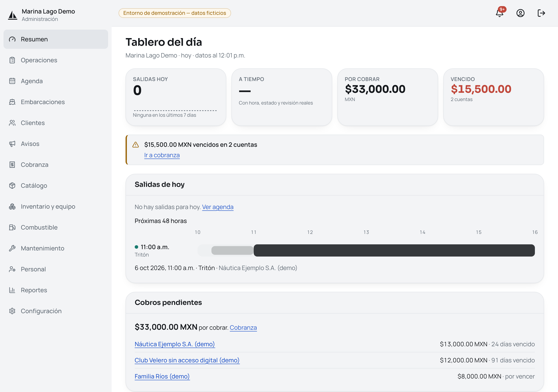Click the 11:00 a.m. Tritón departure entry
The image size is (558, 392).
[152, 250]
